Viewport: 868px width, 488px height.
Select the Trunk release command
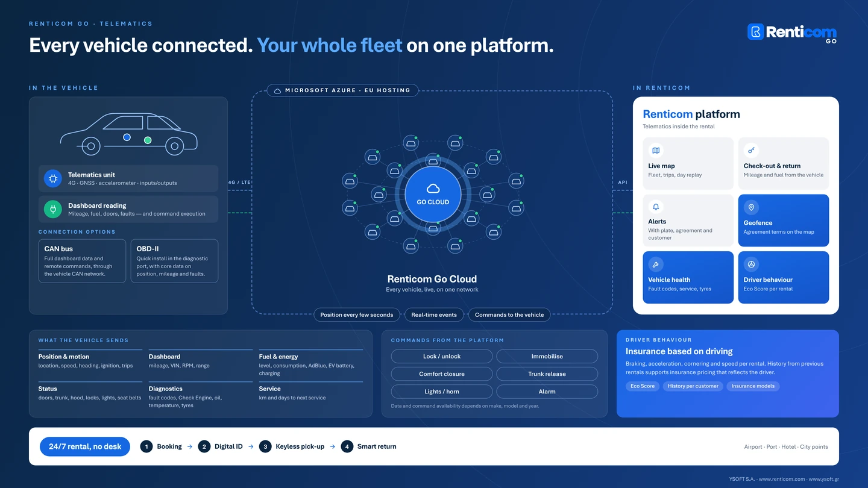(x=547, y=374)
